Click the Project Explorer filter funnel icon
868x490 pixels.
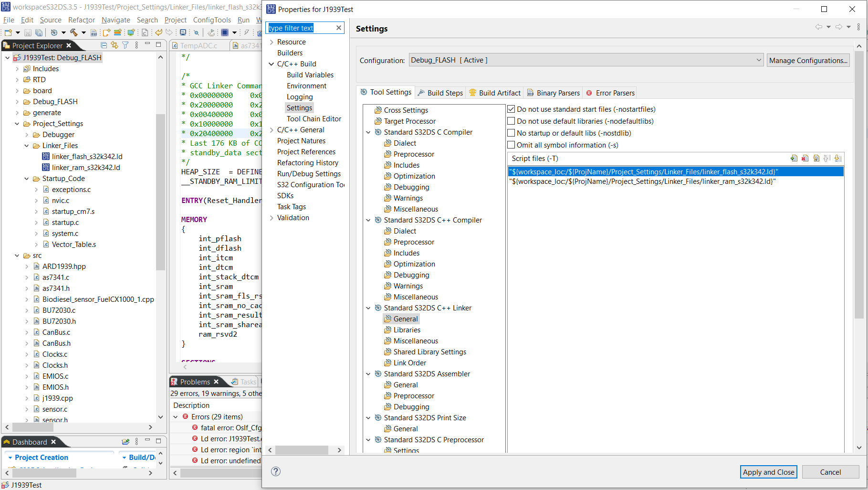click(x=125, y=45)
